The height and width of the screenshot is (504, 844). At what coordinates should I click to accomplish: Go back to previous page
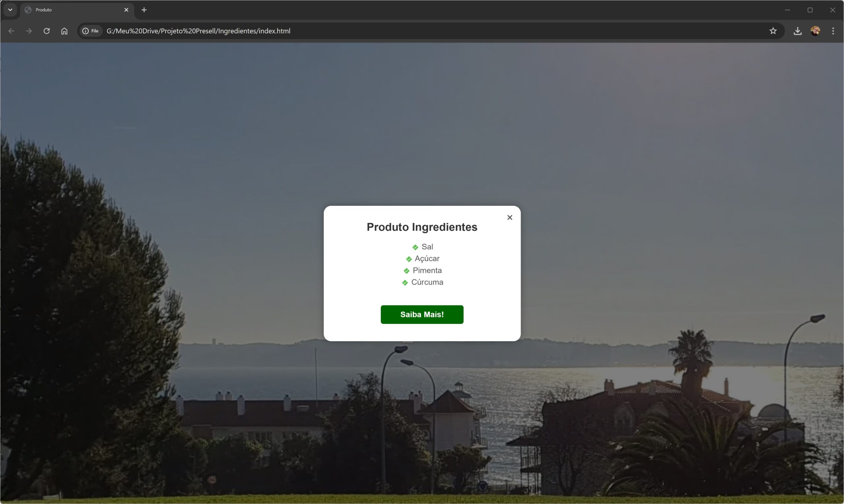[11, 31]
